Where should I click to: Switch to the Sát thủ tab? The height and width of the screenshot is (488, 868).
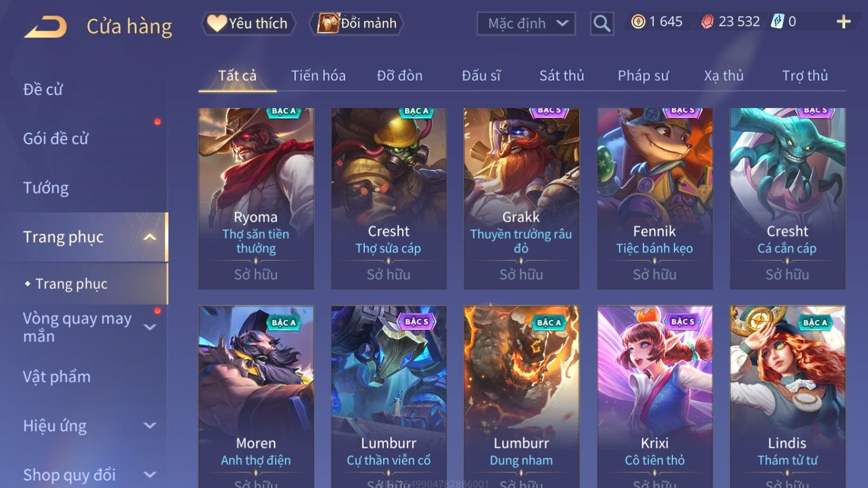coord(562,76)
